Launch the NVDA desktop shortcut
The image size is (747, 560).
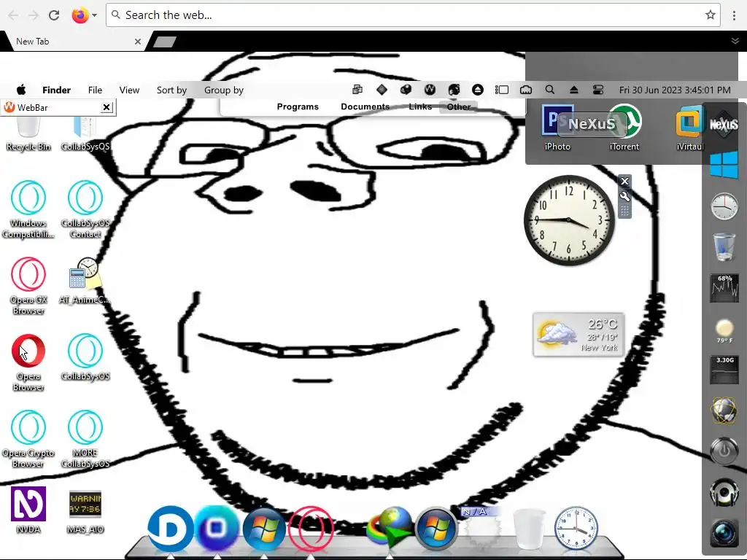pyautogui.click(x=28, y=510)
